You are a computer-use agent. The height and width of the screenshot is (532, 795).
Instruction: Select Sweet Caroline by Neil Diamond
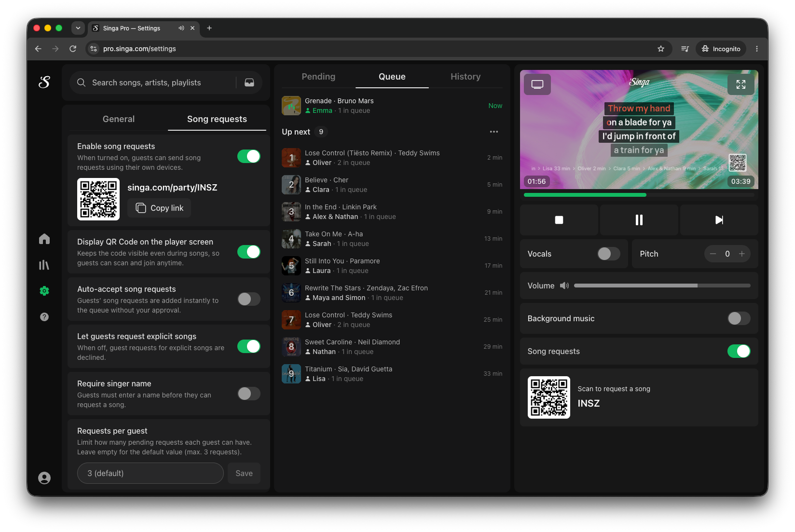point(392,347)
